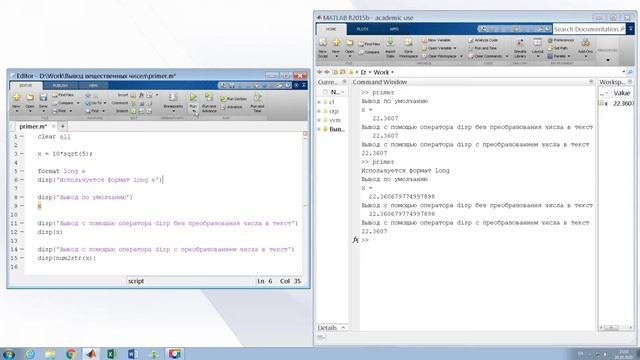This screenshot has height=360, width=640.
Task: Open Word from the Windows taskbar
Action: 132,354
